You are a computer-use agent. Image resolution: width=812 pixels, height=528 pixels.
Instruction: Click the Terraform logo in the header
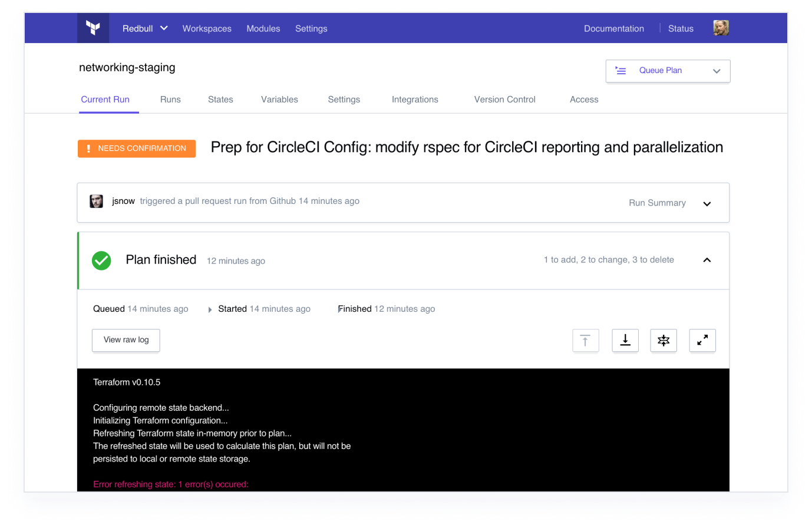pos(93,28)
